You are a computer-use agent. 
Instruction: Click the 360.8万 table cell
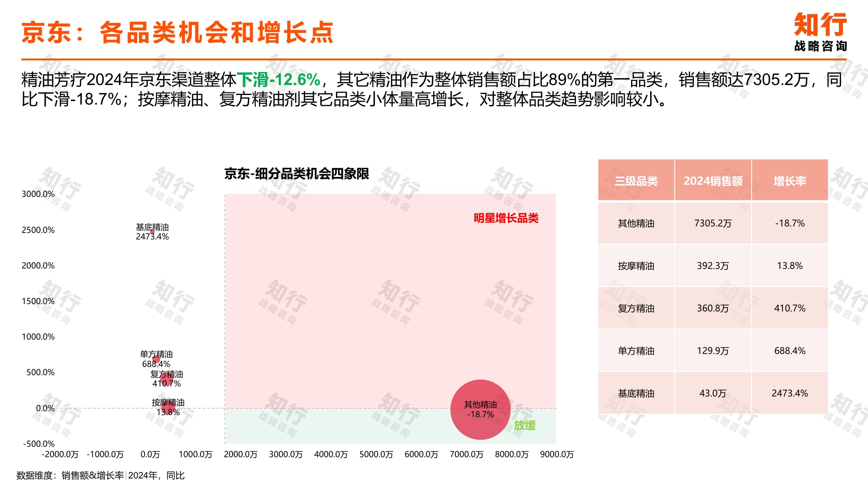(x=713, y=308)
